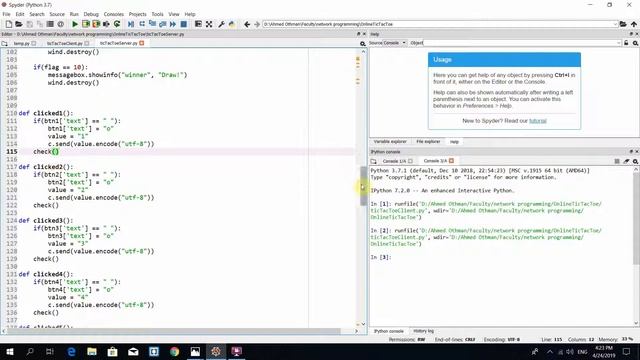This screenshot has width=640, height=360.
Task: Click line 115 check() in editor
Action: point(46,151)
